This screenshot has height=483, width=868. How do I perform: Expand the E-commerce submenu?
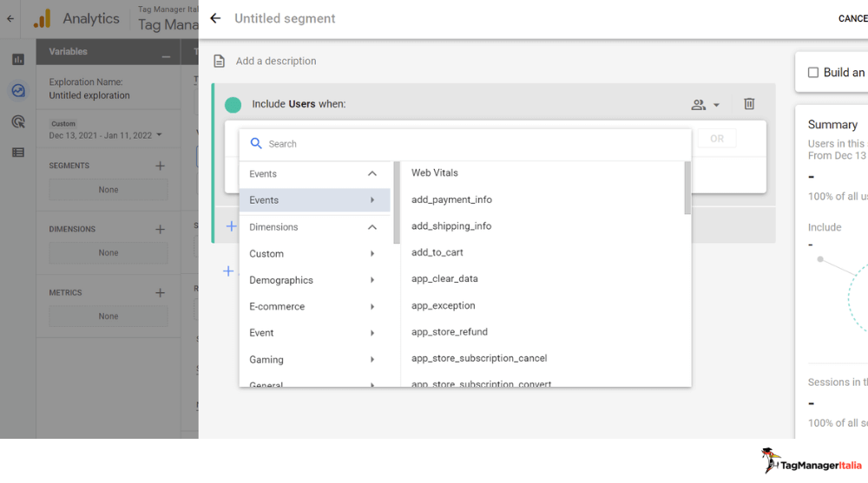tap(314, 306)
